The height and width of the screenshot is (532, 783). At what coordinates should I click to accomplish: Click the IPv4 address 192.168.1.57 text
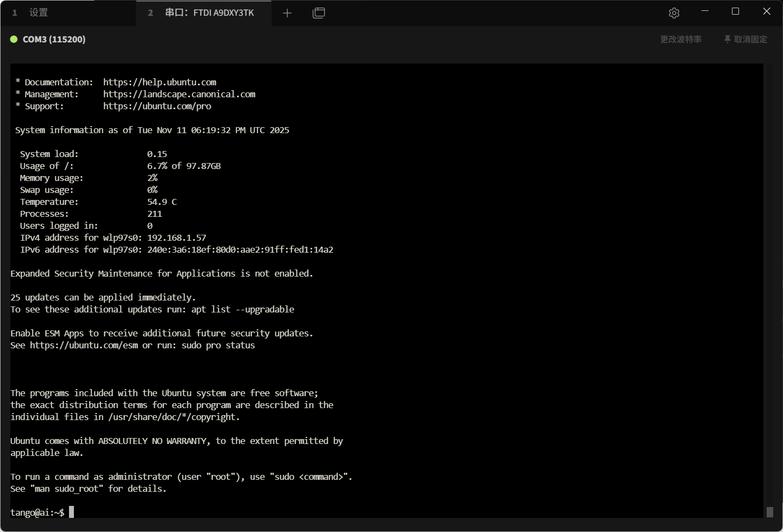point(177,237)
